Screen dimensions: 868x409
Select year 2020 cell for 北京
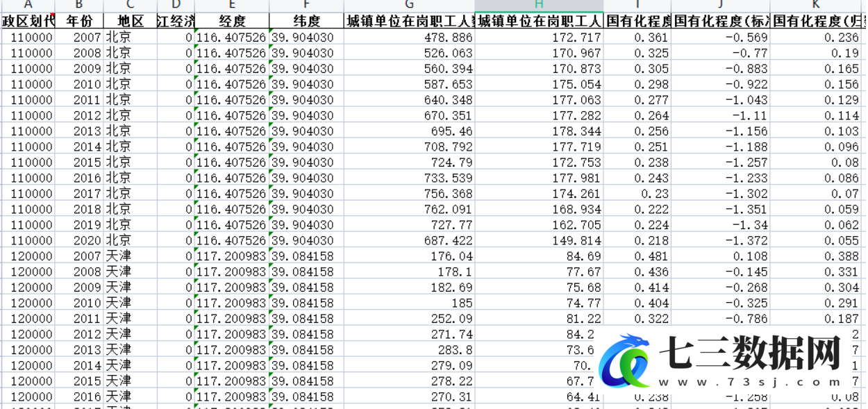coord(78,240)
